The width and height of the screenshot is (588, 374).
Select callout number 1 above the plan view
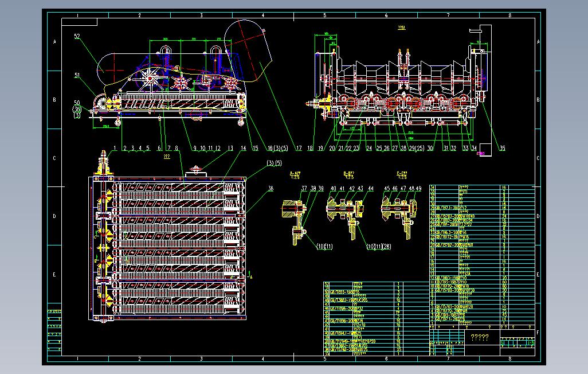tap(115, 149)
